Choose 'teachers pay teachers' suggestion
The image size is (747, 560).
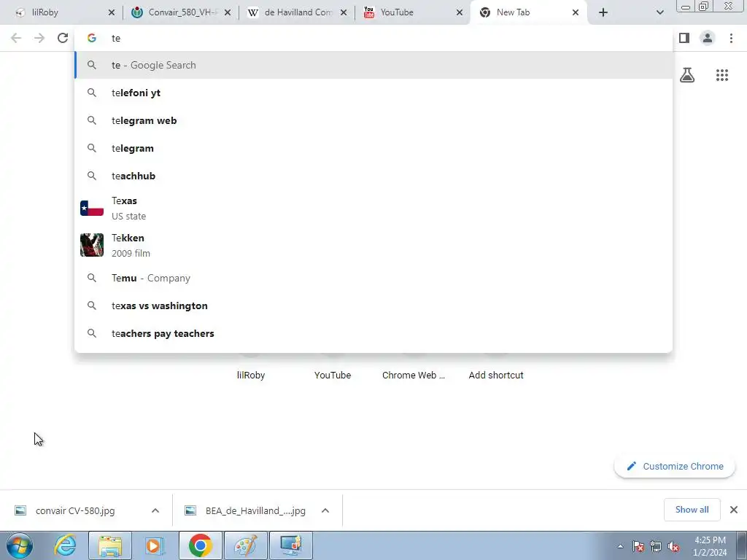coord(373,333)
